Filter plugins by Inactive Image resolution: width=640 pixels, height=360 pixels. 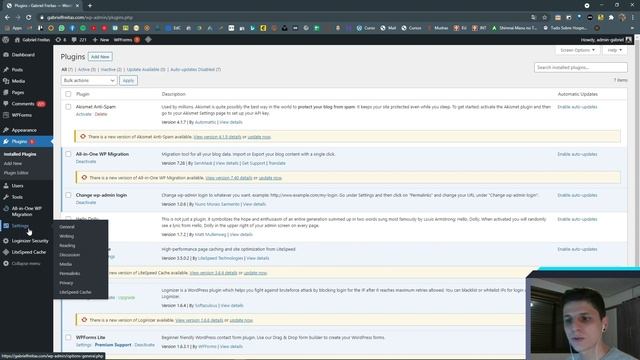point(111,69)
